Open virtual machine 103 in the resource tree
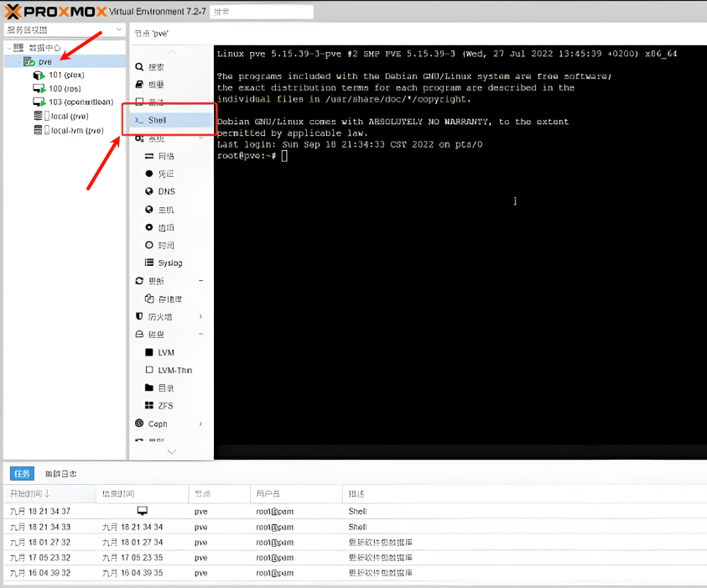 [x=81, y=102]
